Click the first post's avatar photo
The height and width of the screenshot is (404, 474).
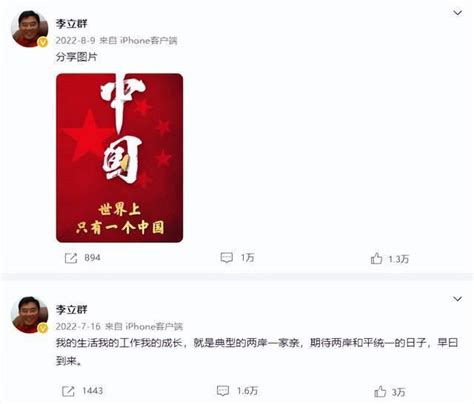tap(29, 29)
